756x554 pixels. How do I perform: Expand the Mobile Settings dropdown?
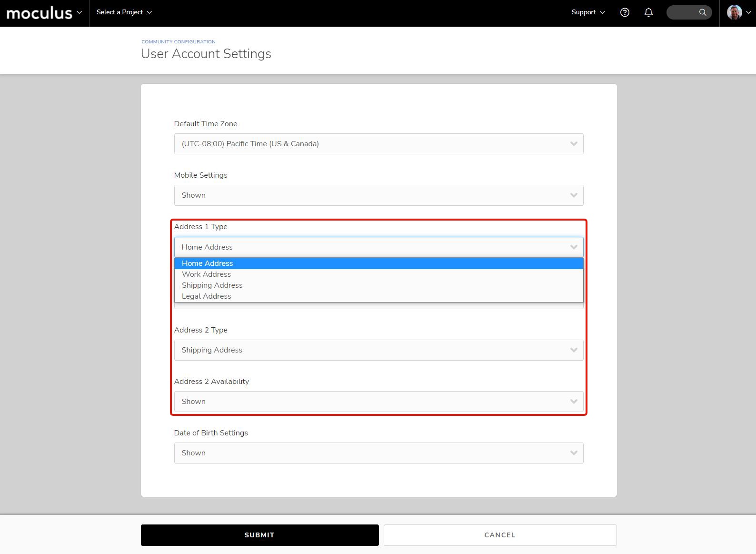coord(378,195)
